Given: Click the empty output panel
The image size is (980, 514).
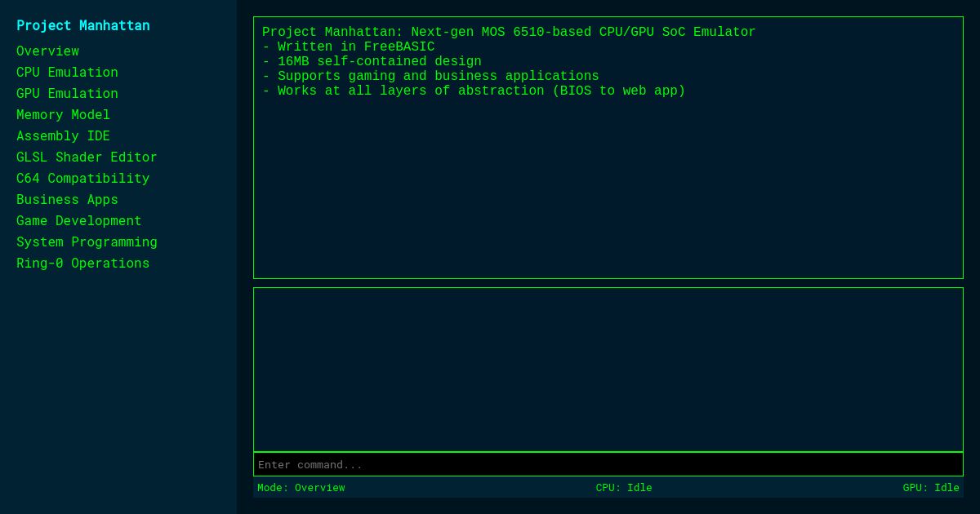Looking at the screenshot, I should (608, 369).
